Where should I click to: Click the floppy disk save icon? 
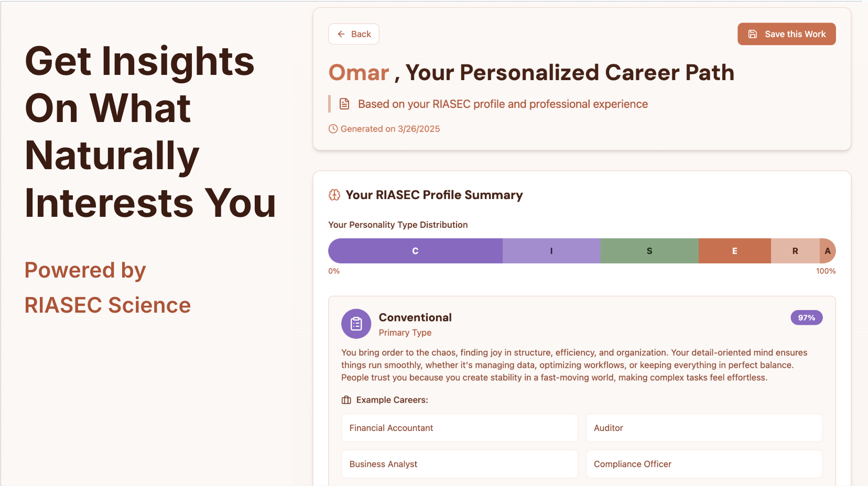(752, 34)
